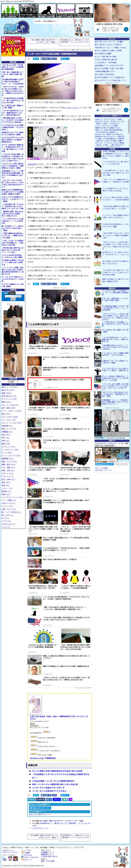Click Facebook いいね button under article title
Viewport: 131px width, 868px height.
(x=46, y=59)
